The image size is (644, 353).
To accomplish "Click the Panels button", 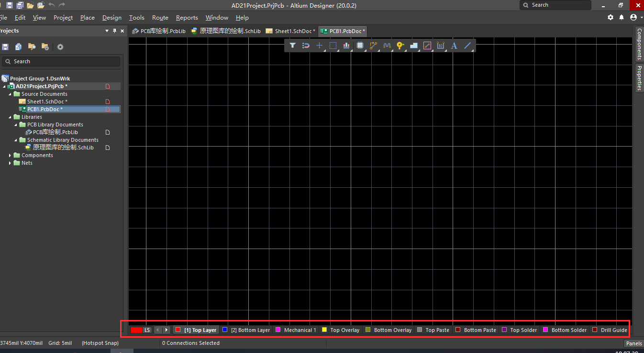I will (x=634, y=343).
